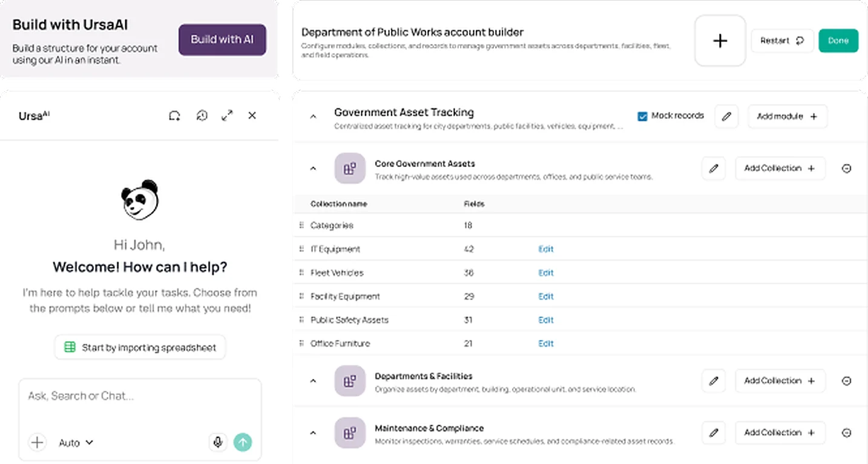Image resolution: width=868 pixels, height=464 pixels.
Task: Open the Auto mode dropdown
Action: tap(76, 443)
